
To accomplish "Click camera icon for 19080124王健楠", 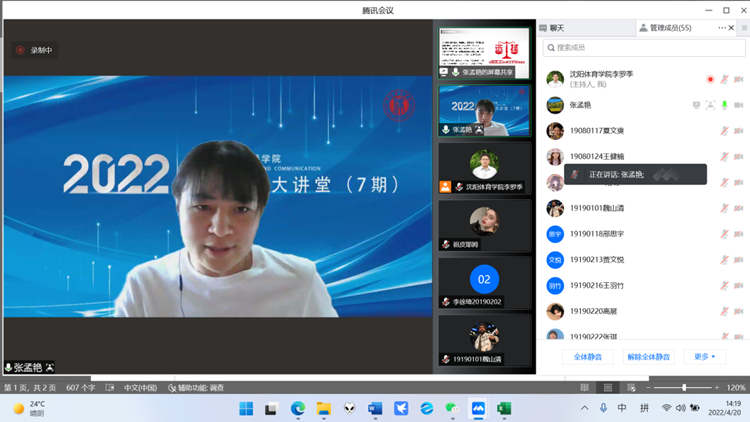I will point(739,156).
